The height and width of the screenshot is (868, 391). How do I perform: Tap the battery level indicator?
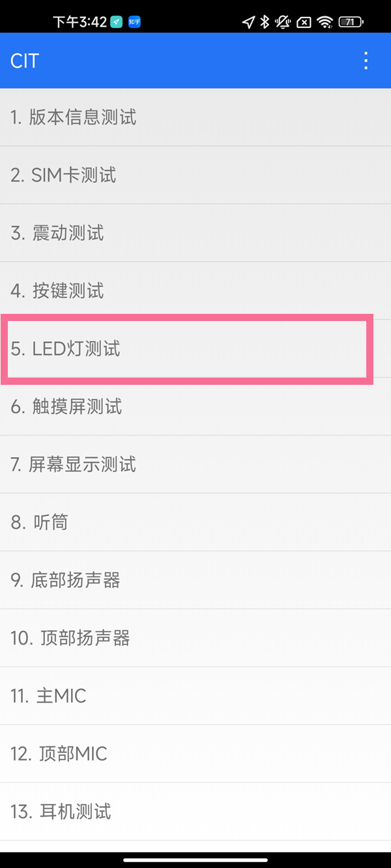pyautogui.click(x=351, y=22)
